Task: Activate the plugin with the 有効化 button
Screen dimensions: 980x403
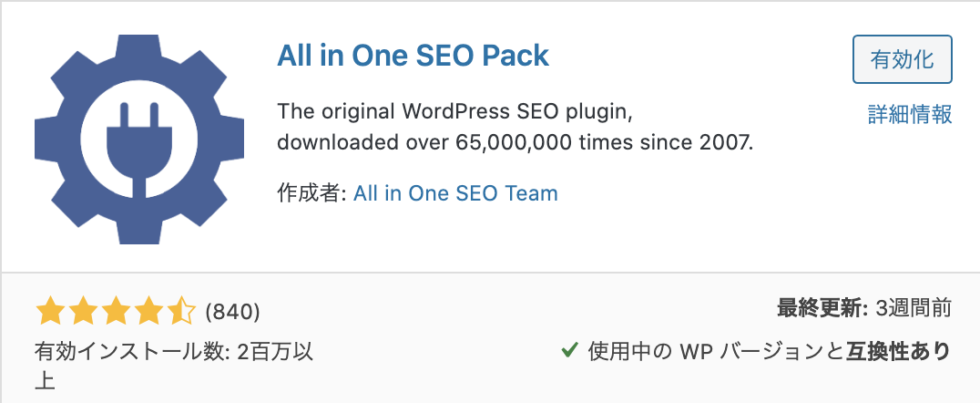Action: pyautogui.click(x=902, y=59)
